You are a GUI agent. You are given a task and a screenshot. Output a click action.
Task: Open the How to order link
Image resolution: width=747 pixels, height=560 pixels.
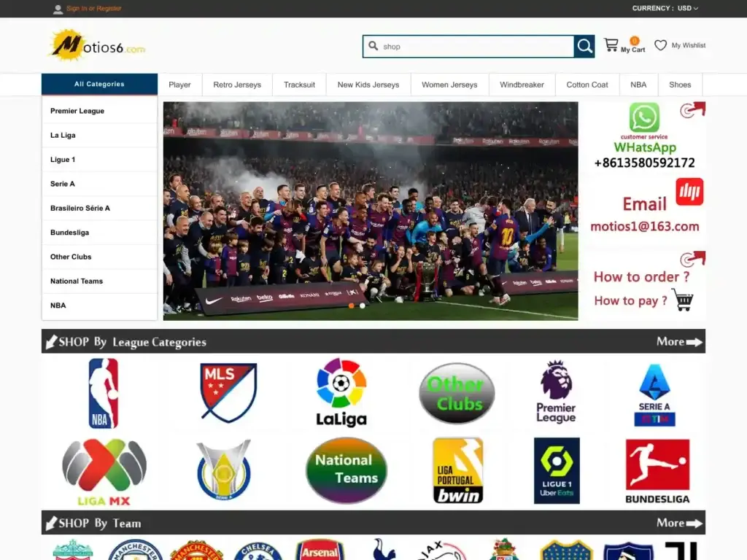point(641,277)
